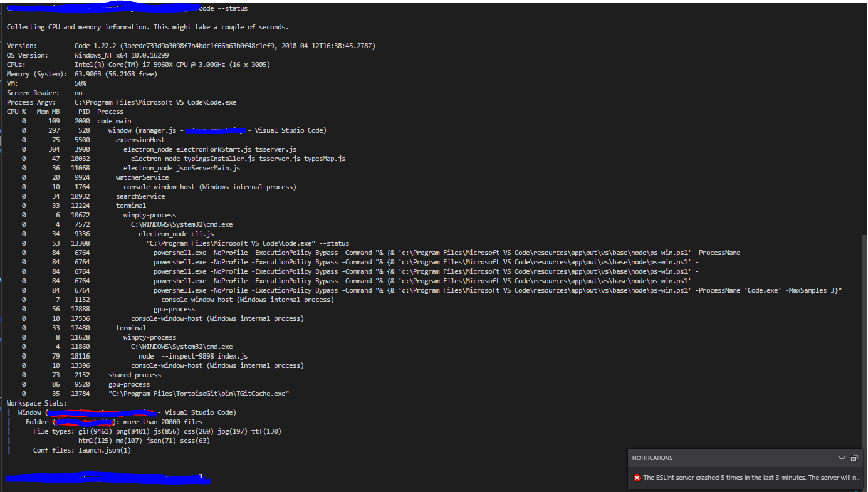868x492 pixels.
Task: Click the 'Windows_NT x64 10.0.16299' OS version value
Action: 122,56
